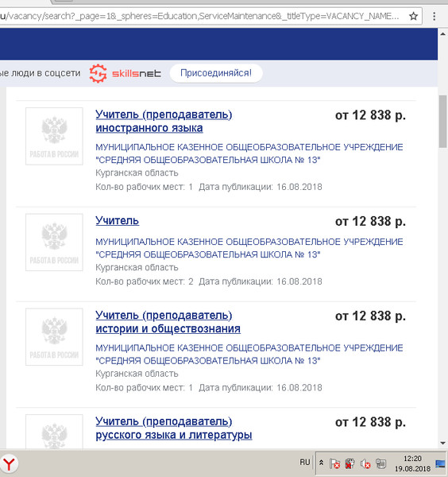Image resolution: width=448 pixels, height=477 pixels.
Task: Open the Russian language and literature vacancy
Action: coord(173,428)
